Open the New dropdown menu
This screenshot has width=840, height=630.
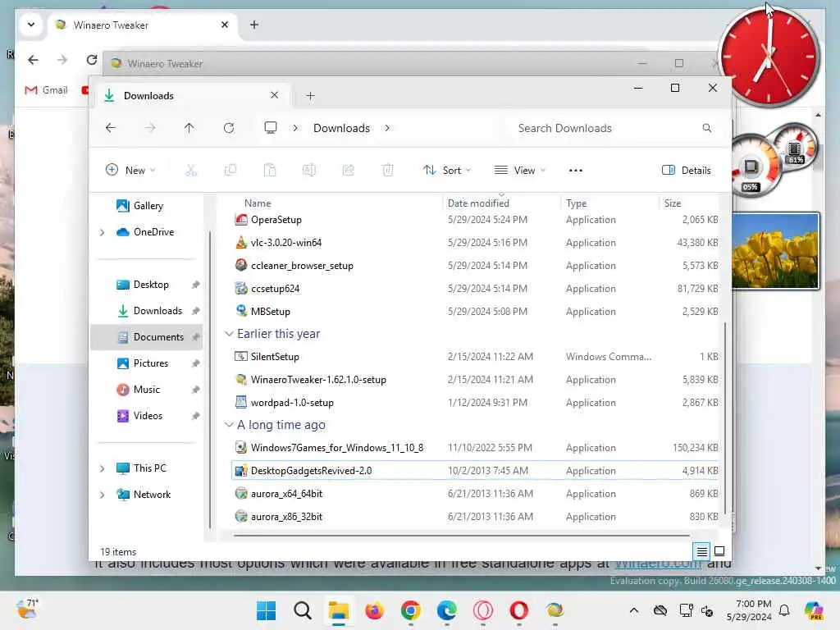130,171
